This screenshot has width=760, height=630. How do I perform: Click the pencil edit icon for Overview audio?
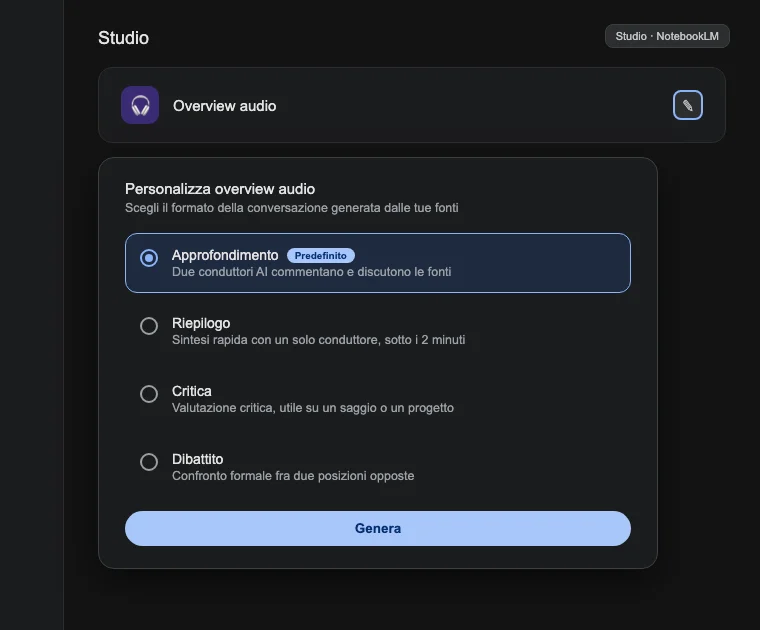click(x=687, y=105)
